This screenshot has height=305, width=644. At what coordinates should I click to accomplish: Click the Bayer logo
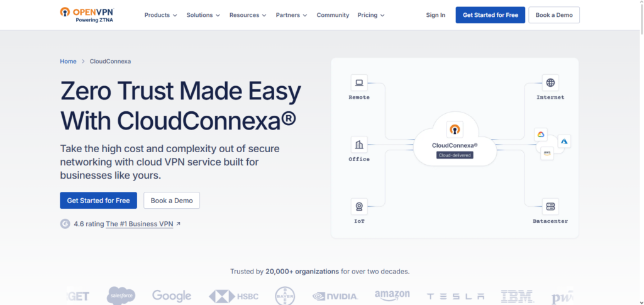(x=285, y=296)
